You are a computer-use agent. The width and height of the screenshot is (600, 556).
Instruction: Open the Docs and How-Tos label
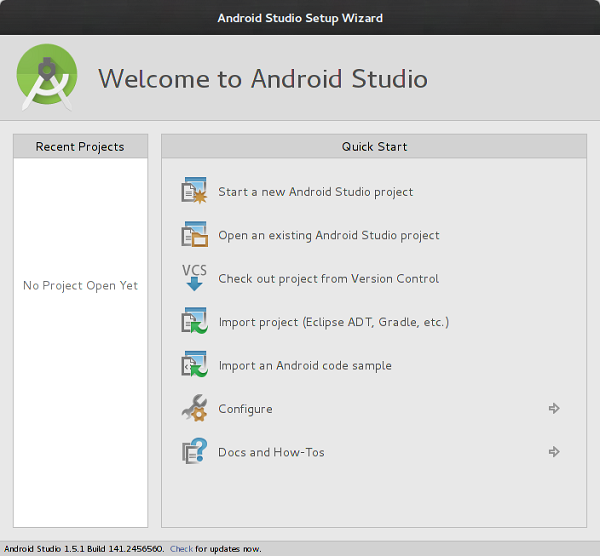click(x=271, y=452)
